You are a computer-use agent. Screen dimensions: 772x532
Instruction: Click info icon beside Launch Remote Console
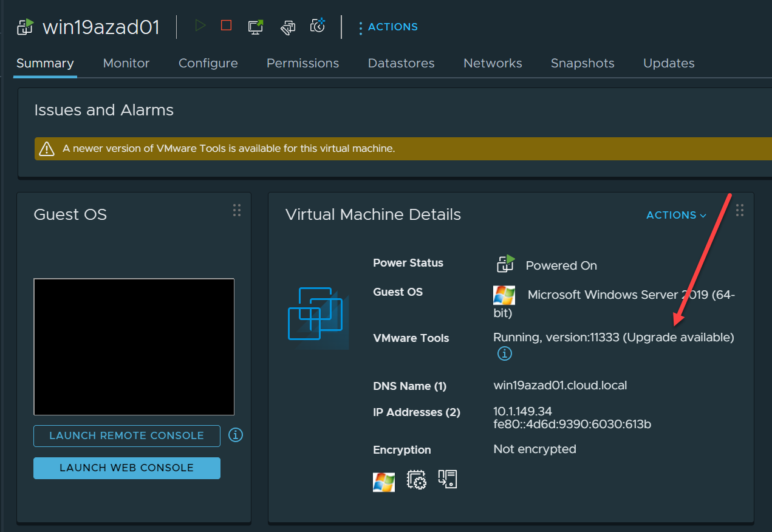[236, 435]
